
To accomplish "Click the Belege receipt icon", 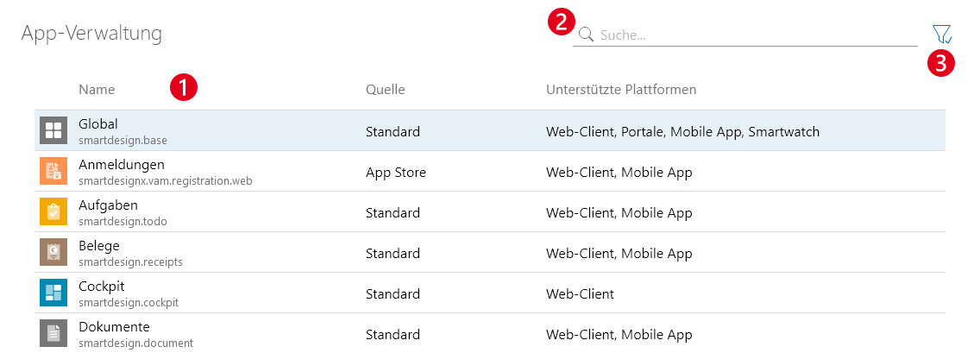I will (53, 253).
